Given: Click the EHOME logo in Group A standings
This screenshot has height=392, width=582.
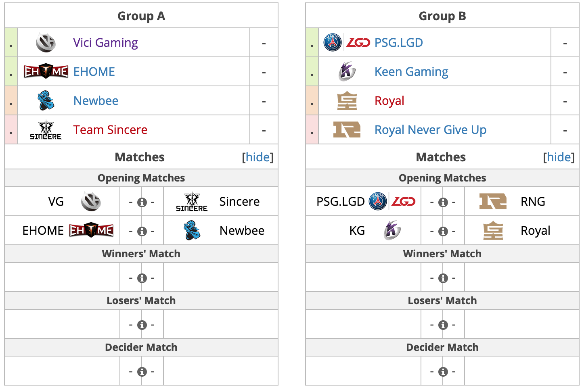Looking at the screenshot, I should (46, 72).
